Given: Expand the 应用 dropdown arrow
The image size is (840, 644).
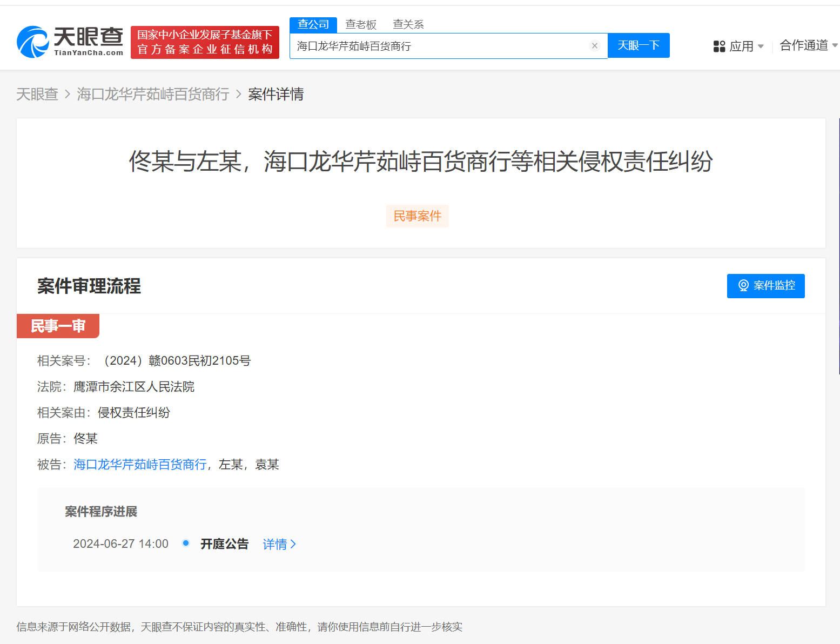Looking at the screenshot, I should 761,46.
